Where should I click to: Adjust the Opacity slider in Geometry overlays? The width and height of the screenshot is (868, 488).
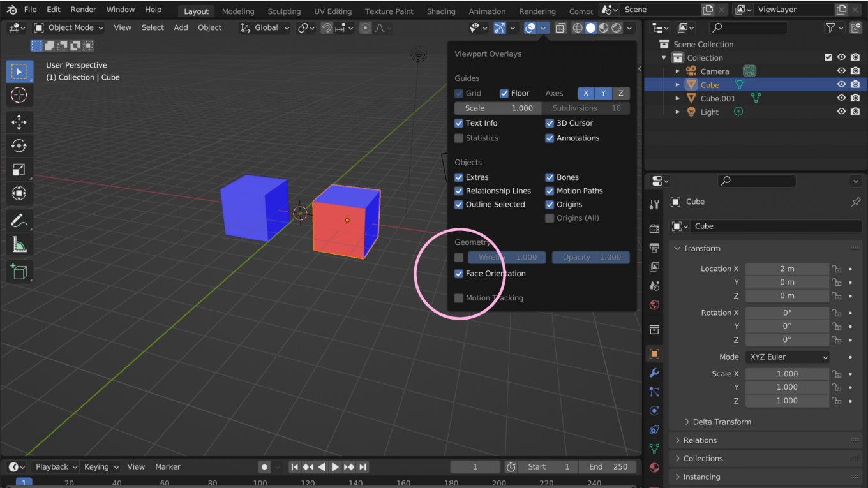tap(590, 258)
